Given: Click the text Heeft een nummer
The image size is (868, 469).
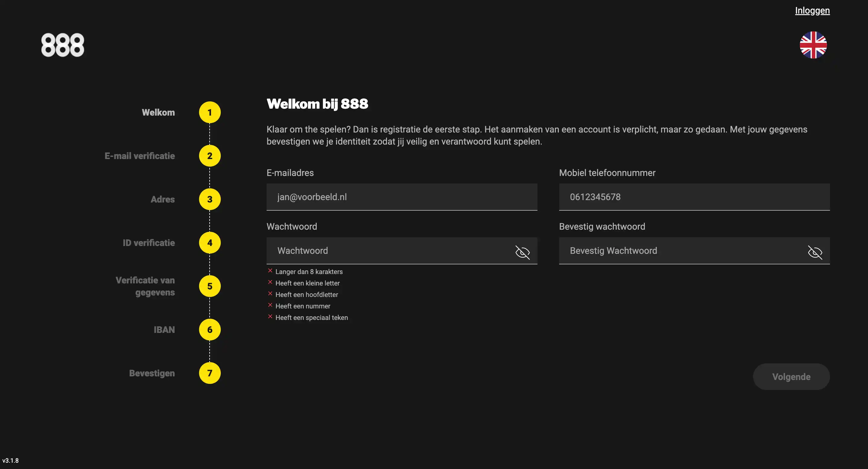Looking at the screenshot, I should [x=303, y=306].
